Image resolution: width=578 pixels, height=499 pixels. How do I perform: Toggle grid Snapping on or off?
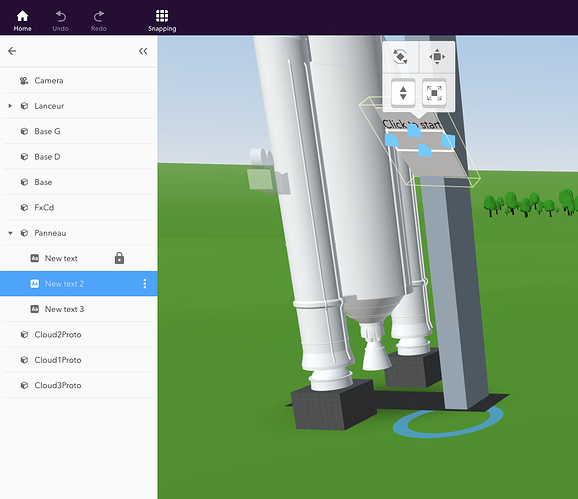tap(162, 21)
